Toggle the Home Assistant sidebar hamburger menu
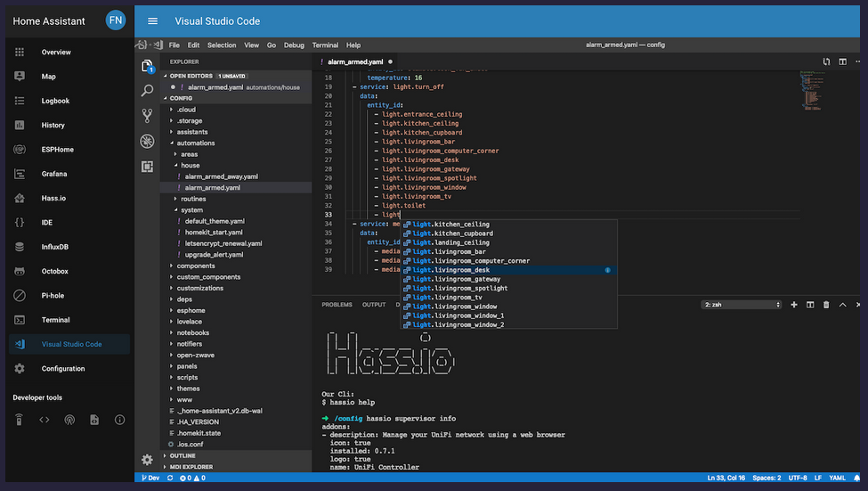This screenshot has height=491, width=868. pos(153,21)
